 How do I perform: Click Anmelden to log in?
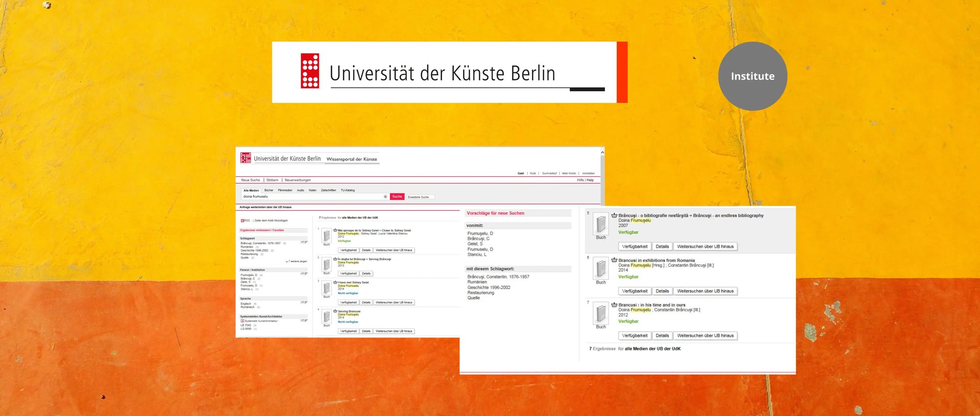[589, 173]
